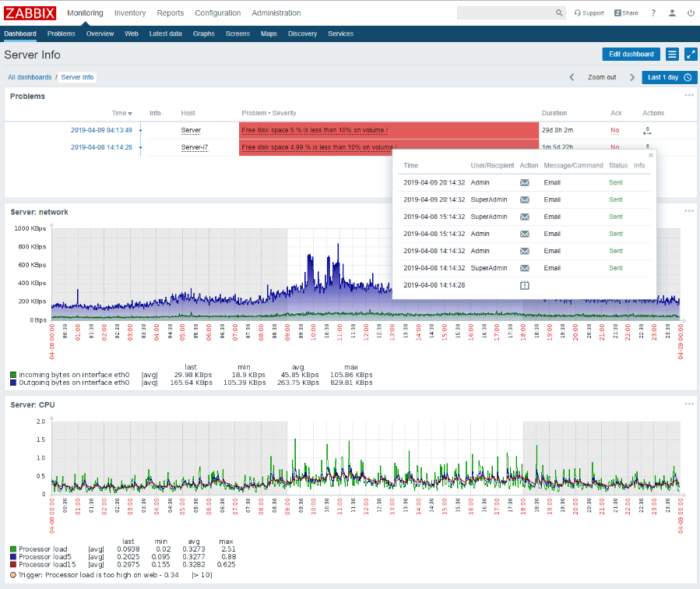Click the No acknowledge link for Server
Viewport: 700px width, 589px height.
pyautogui.click(x=615, y=130)
